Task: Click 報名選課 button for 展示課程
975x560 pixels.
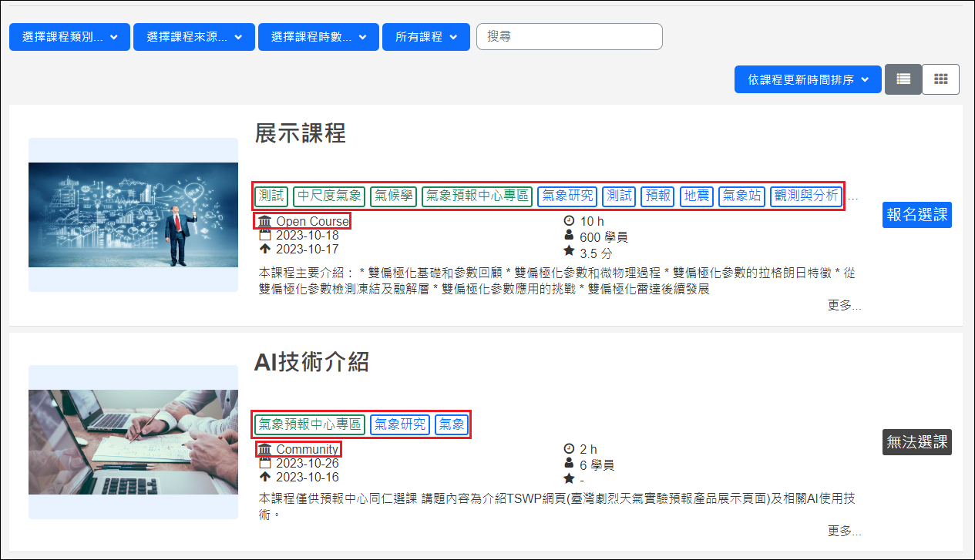Action: [917, 215]
